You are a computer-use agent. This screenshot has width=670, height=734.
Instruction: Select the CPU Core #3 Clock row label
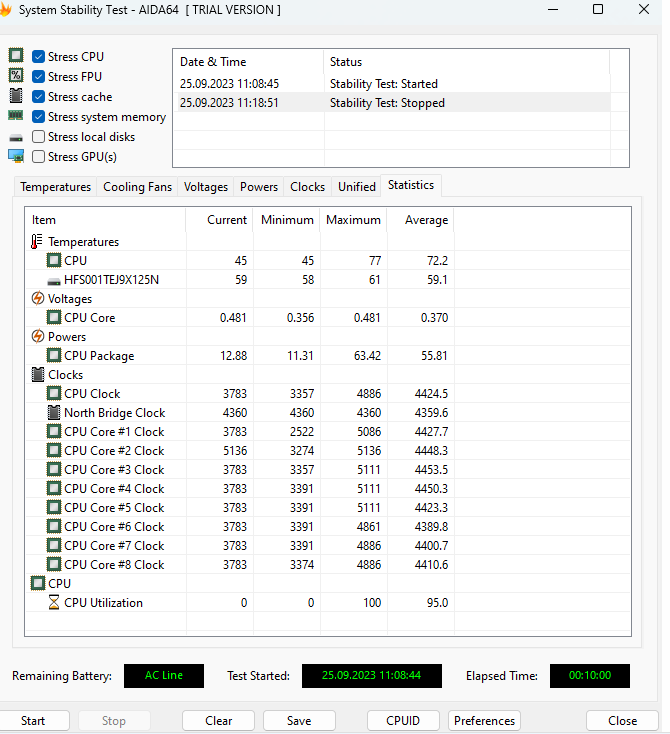click(114, 470)
